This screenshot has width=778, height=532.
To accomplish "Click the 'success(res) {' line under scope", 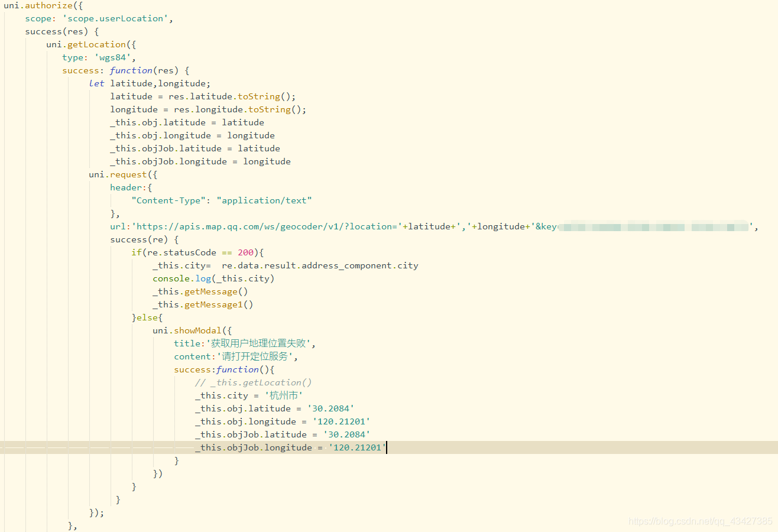I will point(62,31).
